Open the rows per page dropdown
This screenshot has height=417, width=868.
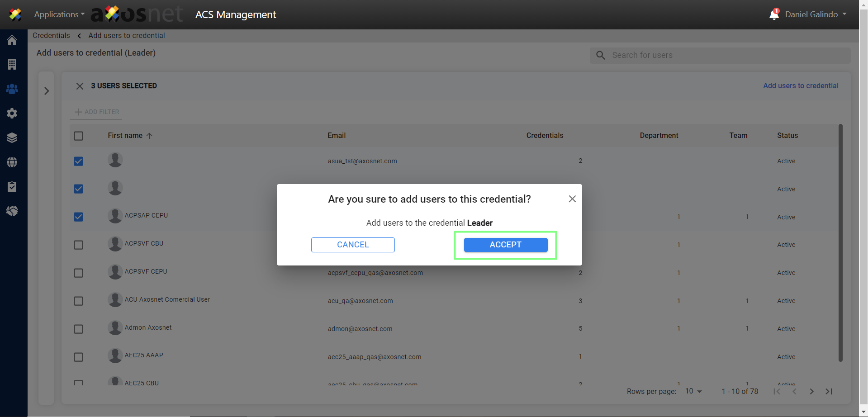[693, 391]
